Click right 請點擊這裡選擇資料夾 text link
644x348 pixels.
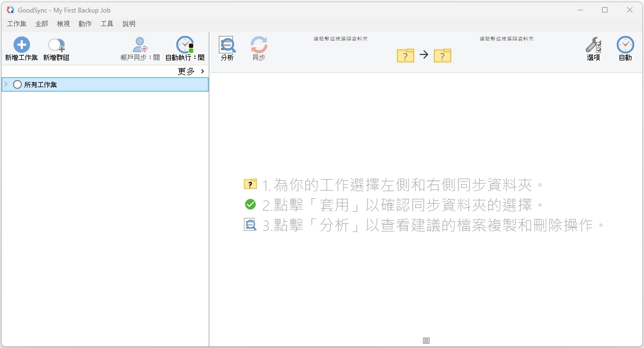coord(506,39)
